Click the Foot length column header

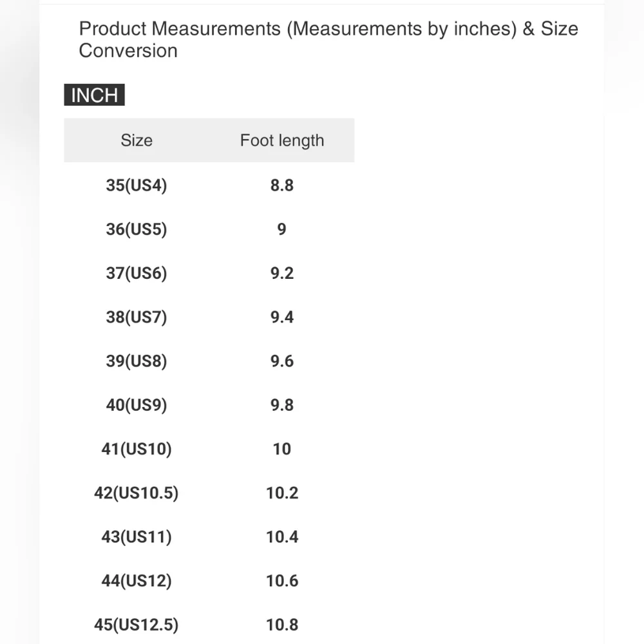[282, 140]
